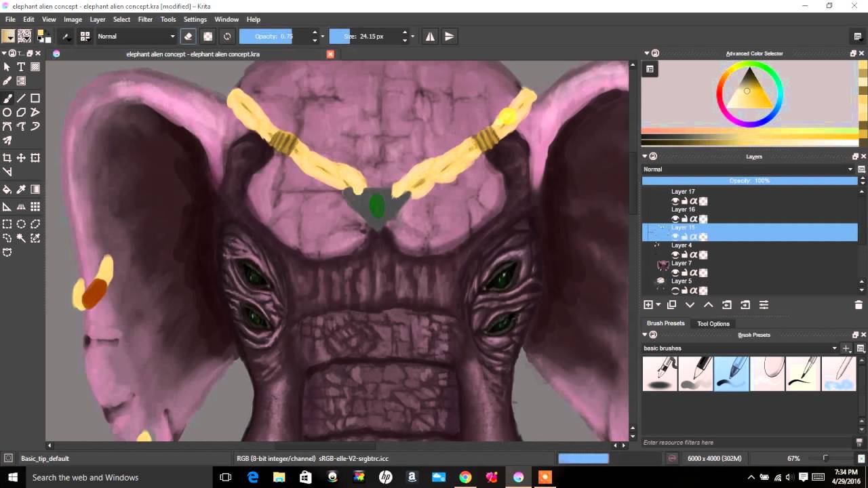Screen dimensions: 868x488
Task: Click the brush size slider
Action: tap(364, 37)
